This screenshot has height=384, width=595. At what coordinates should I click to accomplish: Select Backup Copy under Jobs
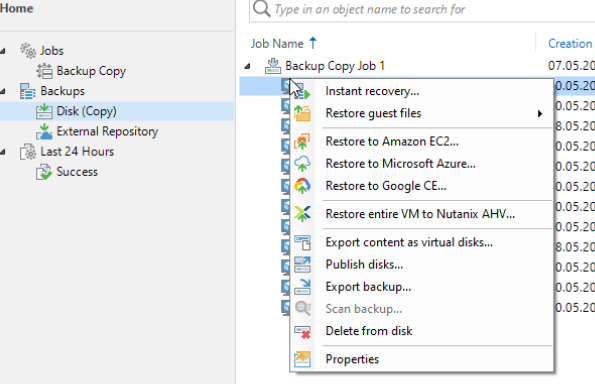[91, 71]
